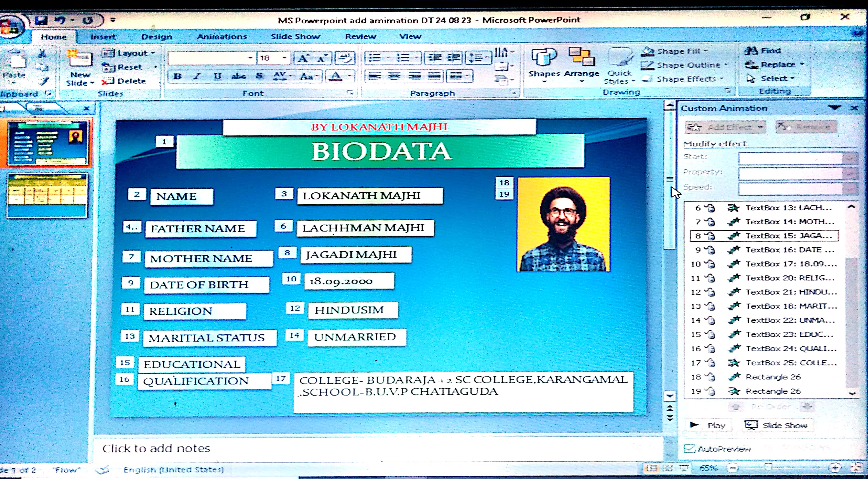The image size is (868, 479).
Task: Open the Animations ribbon tab
Action: click(222, 36)
